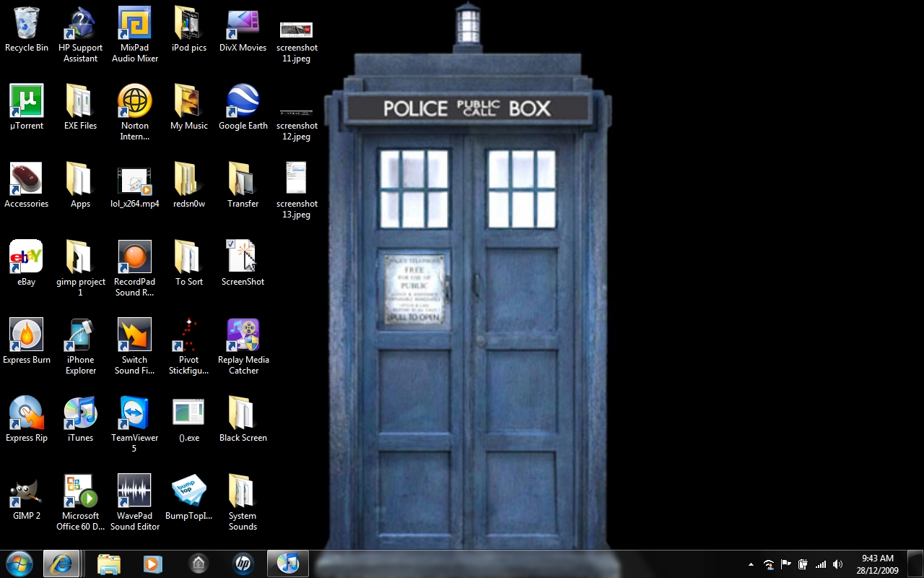Select the iTunes desktop shortcut
924x578 pixels.
tap(80, 413)
